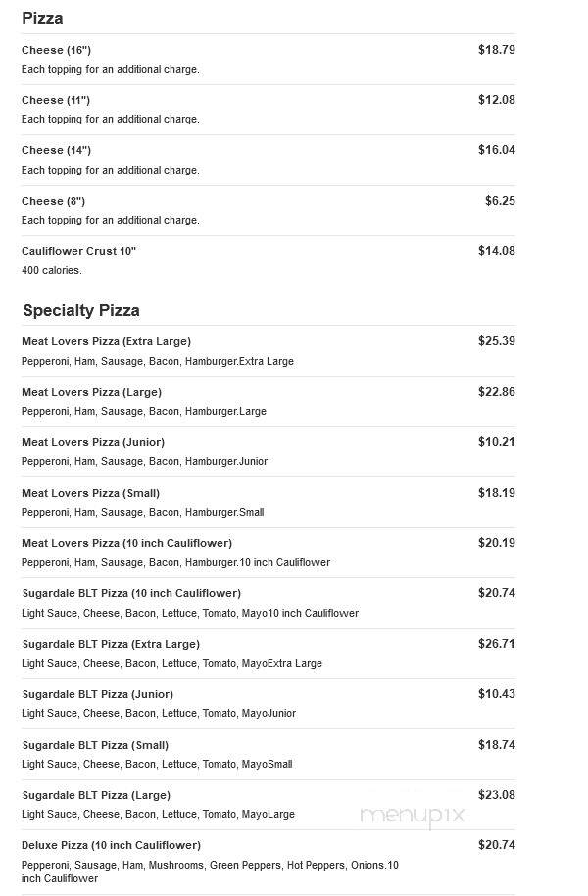Click the Pizza section heading
Screen dimensions: 588x896
tap(42, 19)
